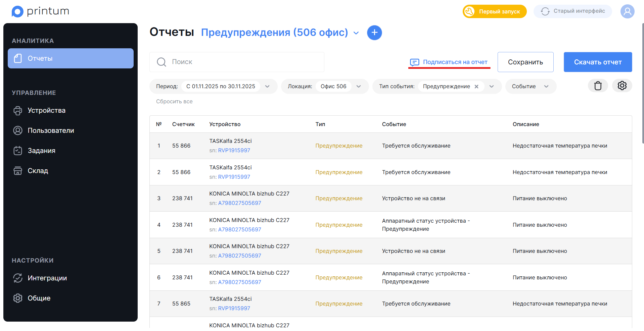Switch to Старый интерфейс

[x=573, y=11]
